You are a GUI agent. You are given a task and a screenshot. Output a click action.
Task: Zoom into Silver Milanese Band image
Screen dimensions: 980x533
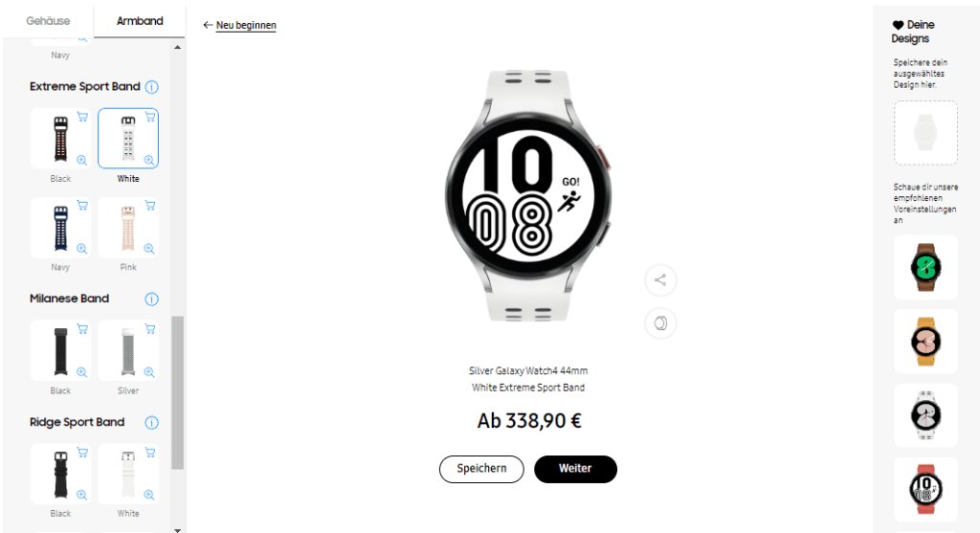149,372
